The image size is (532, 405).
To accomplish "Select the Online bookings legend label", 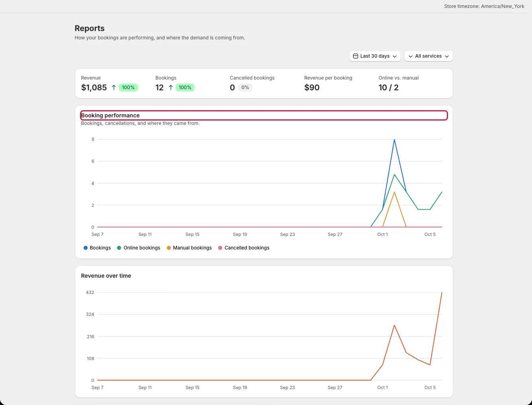I will click(x=142, y=248).
